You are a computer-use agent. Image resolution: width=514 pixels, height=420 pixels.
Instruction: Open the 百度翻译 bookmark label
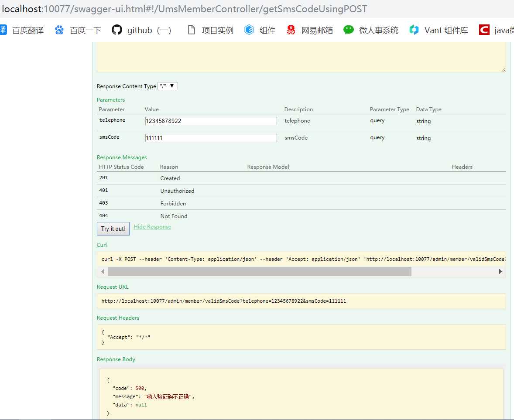[28, 31]
